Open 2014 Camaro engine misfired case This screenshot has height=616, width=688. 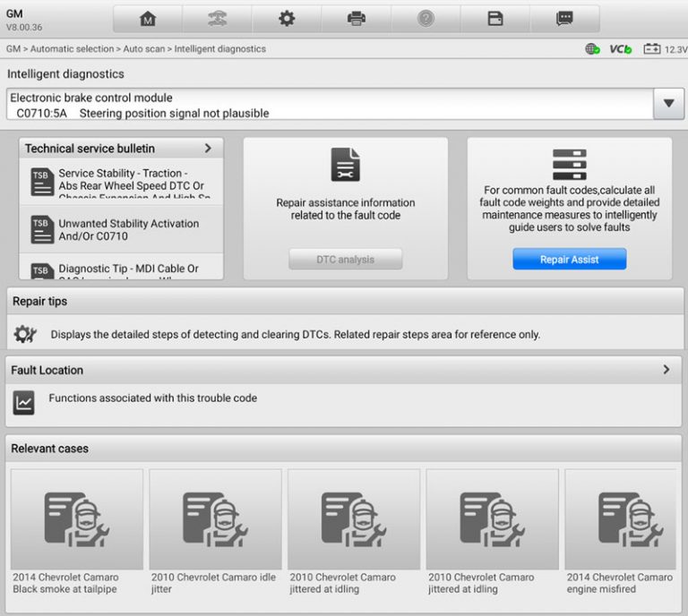[622, 530]
